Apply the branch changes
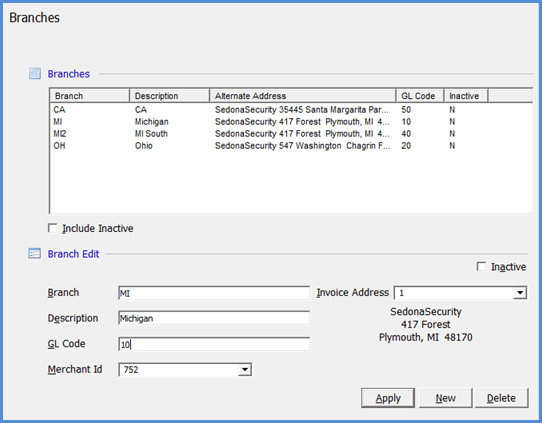This screenshot has height=423, width=542. [x=388, y=398]
